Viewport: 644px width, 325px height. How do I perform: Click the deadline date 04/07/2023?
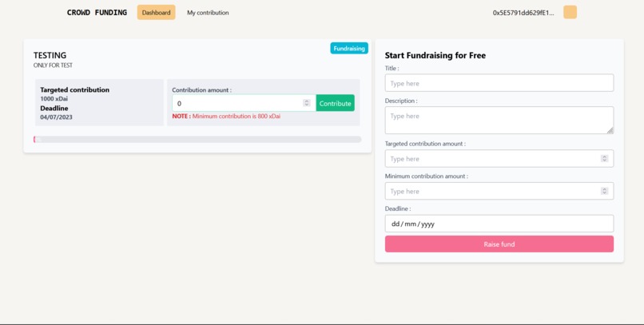tap(56, 117)
